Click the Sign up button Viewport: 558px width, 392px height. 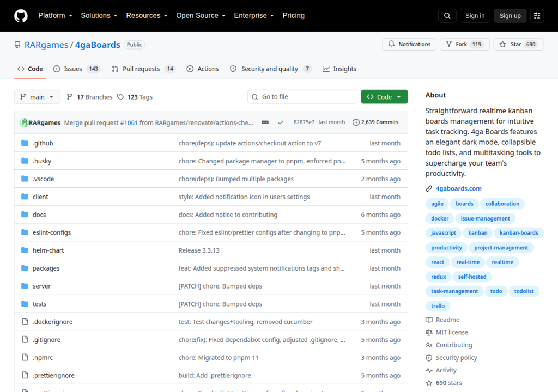[510, 16]
